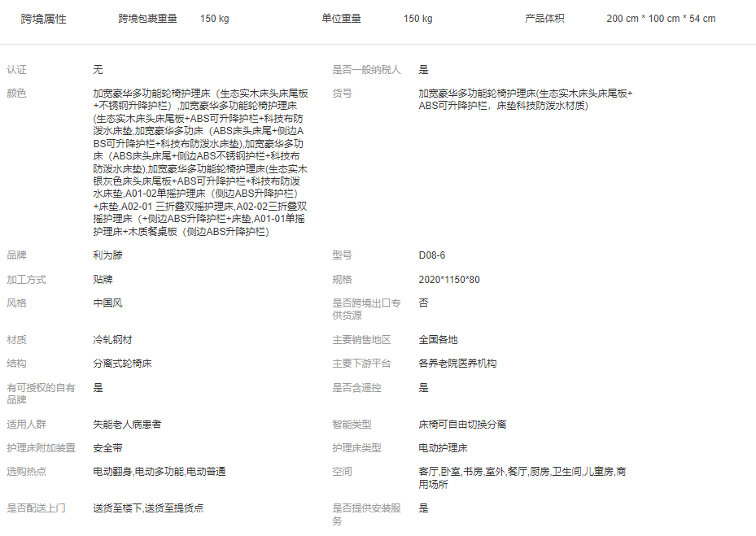Click the long 颜色 description paragraph

tap(200, 163)
